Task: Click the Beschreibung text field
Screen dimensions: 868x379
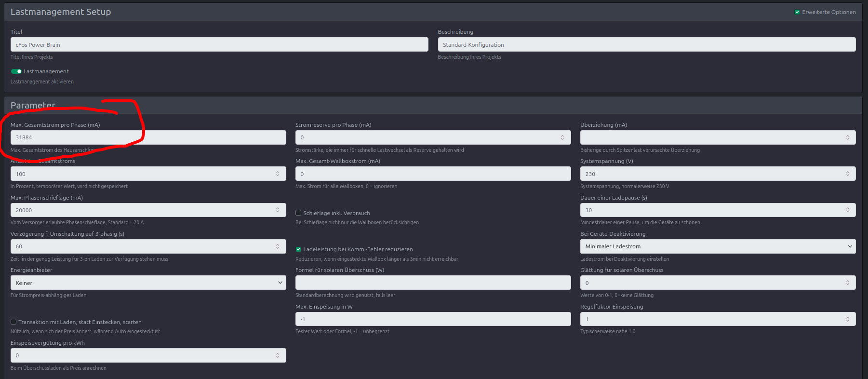Action: coord(646,45)
